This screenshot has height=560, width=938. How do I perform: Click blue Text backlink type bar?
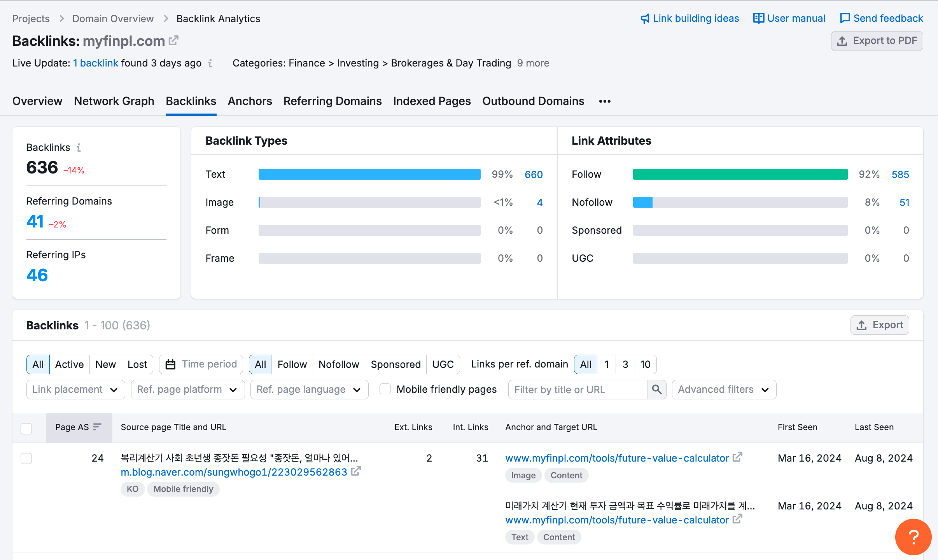coord(369,174)
